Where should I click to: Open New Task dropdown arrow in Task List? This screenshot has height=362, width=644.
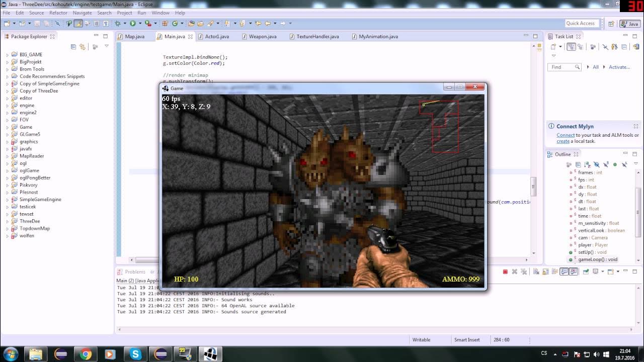[x=560, y=47]
